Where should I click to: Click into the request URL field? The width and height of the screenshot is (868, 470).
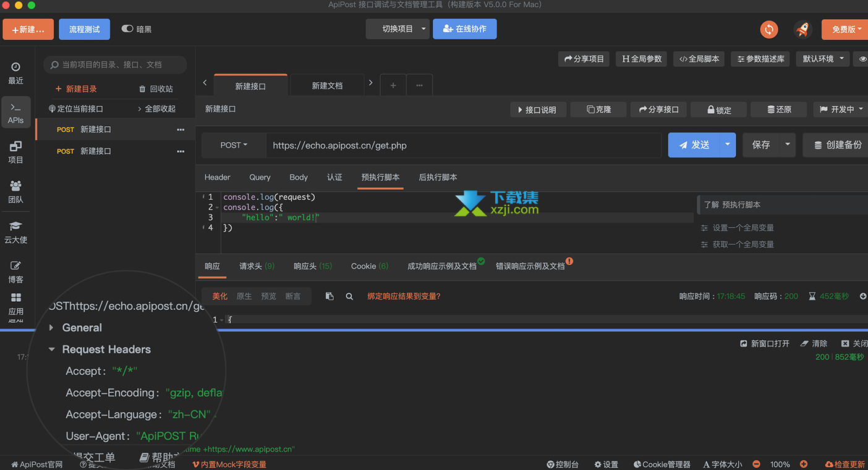click(464, 145)
